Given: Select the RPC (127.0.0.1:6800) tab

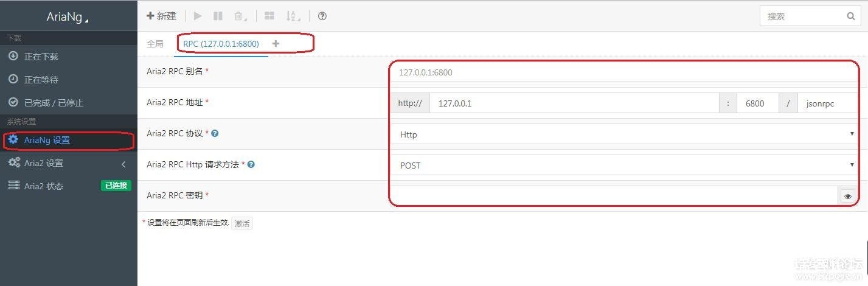Looking at the screenshot, I should click(x=221, y=44).
